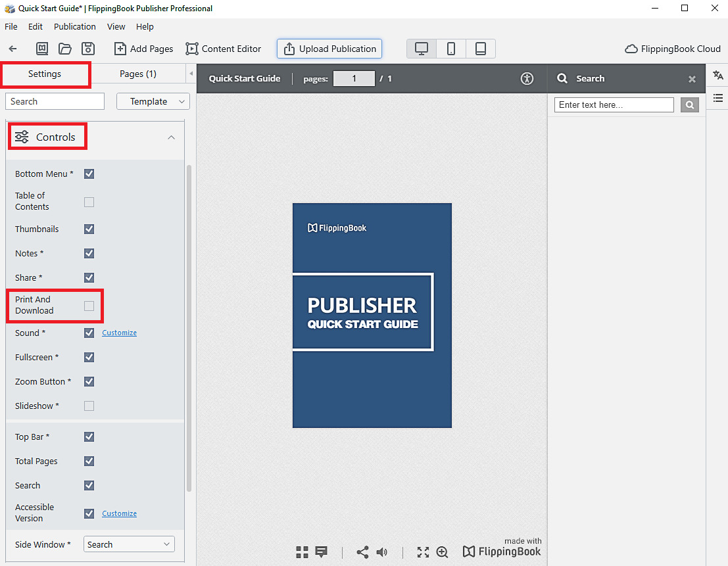Open FlippingBook Cloud
728x566 pixels.
(673, 49)
